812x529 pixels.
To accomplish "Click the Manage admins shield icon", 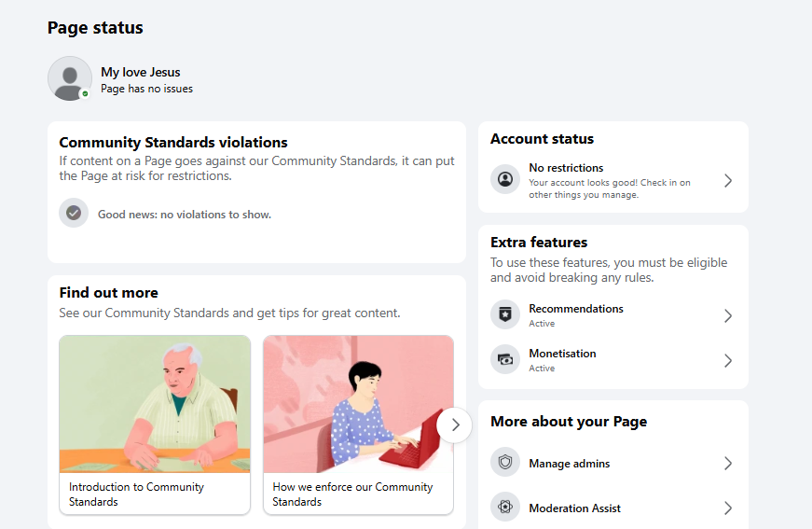I will point(505,462).
